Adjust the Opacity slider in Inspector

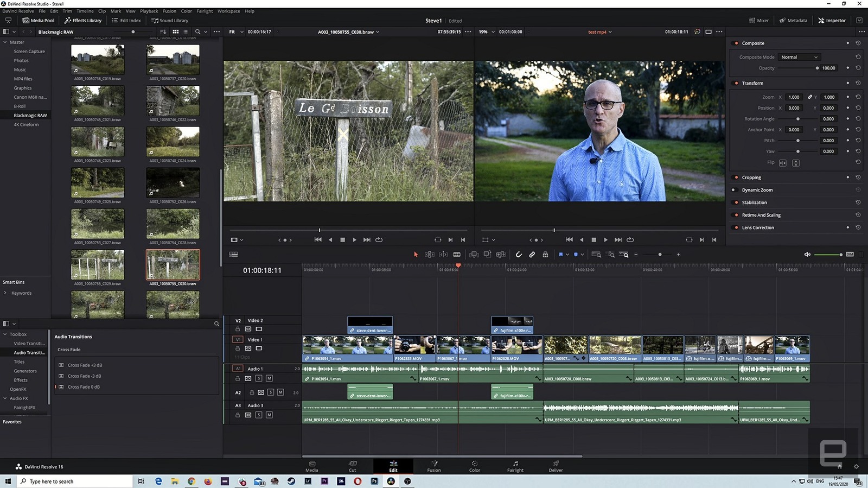(817, 68)
